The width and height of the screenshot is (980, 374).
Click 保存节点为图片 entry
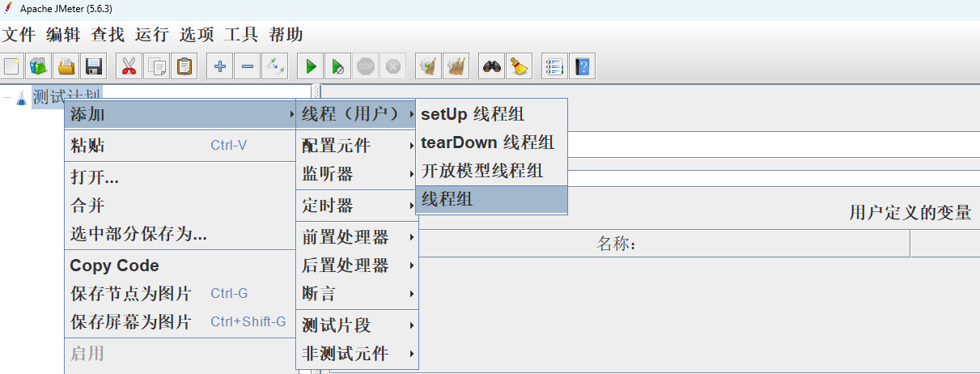tap(180, 293)
